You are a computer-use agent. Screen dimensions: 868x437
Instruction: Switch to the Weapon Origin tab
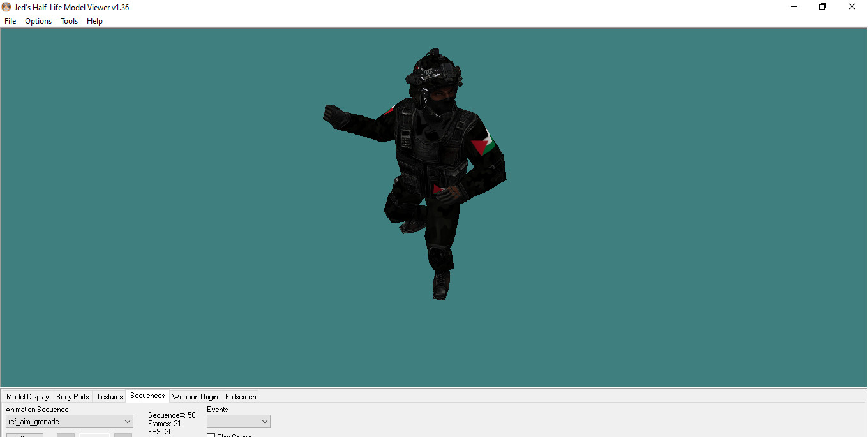click(x=195, y=396)
